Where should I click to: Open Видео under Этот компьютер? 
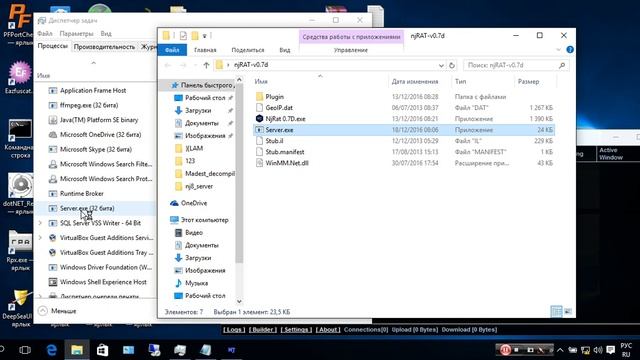193,233
